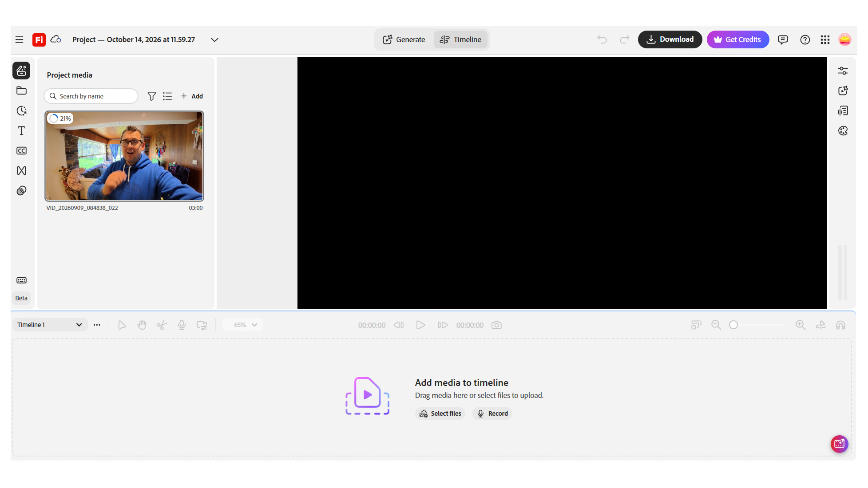This screenshot has height=488, width=868.
Task: Filter project media with funnel icon
Action: coord(151,96)
